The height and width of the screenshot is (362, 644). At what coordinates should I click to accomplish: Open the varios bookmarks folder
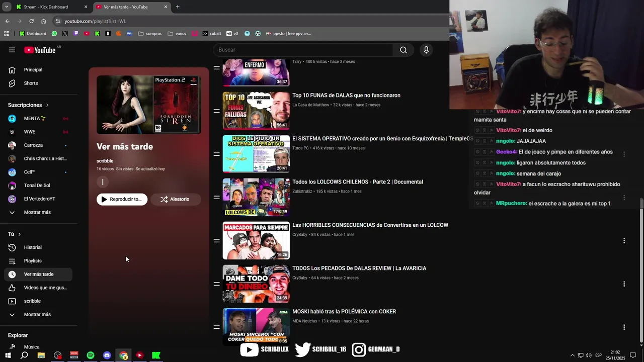pos(177,34)
